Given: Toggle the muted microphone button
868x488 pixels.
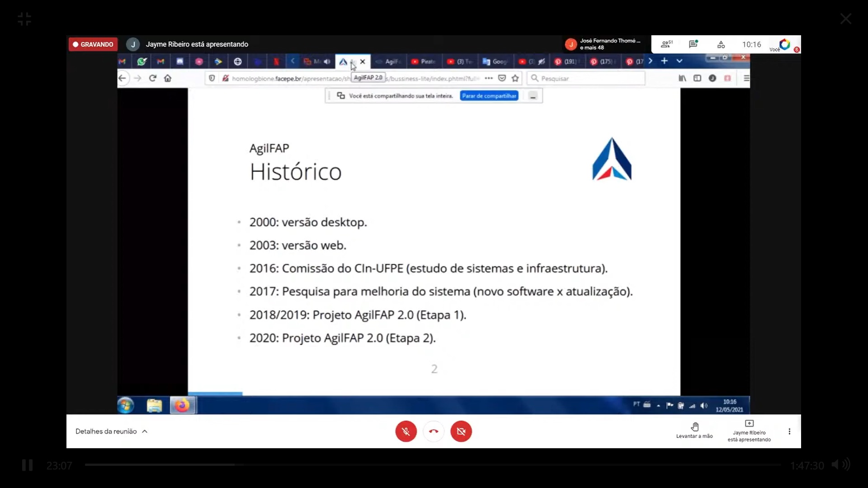Looking at the screenshot, I should (406, 432).
